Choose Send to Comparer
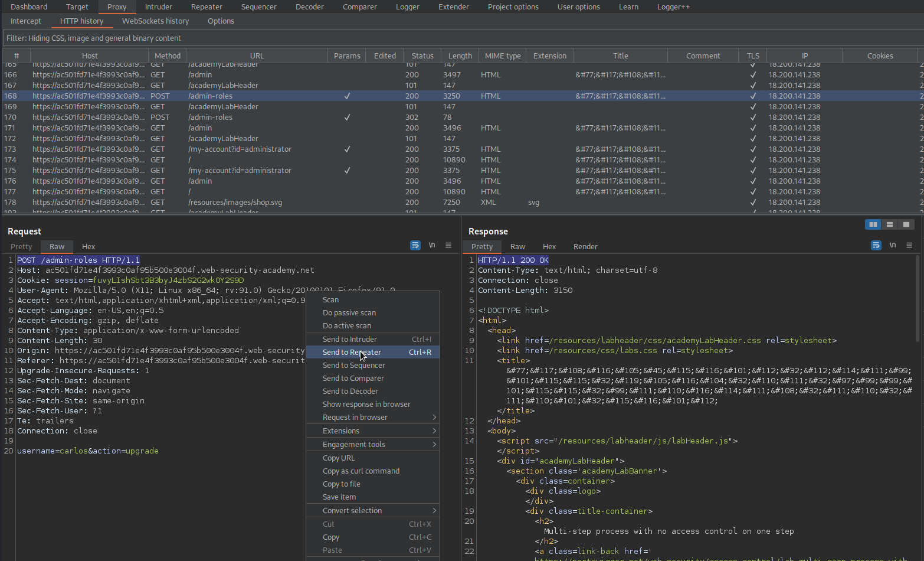The image size is (924, 561). click(373, 379)
